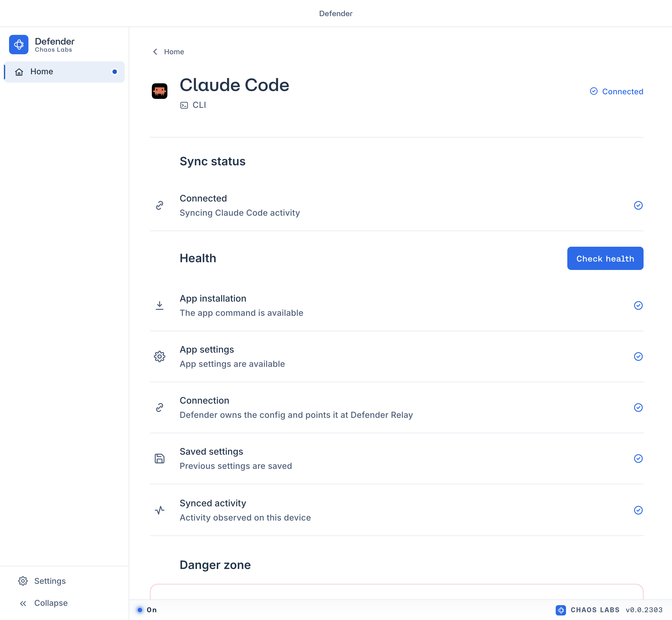Click the Danger zone heading
The image size is (672, 620).
pyautogui.click(x=215, y=565)
